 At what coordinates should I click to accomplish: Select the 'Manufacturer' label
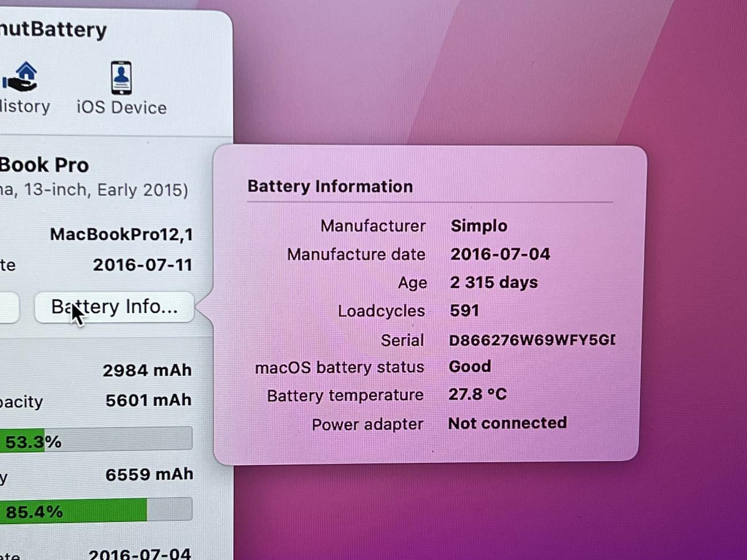pos(373,226)
